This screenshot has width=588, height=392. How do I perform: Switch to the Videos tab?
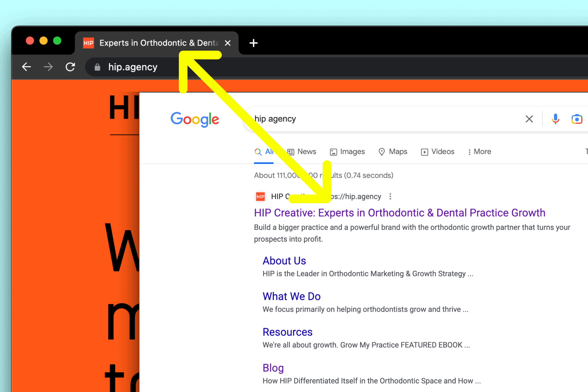[437, 152]
